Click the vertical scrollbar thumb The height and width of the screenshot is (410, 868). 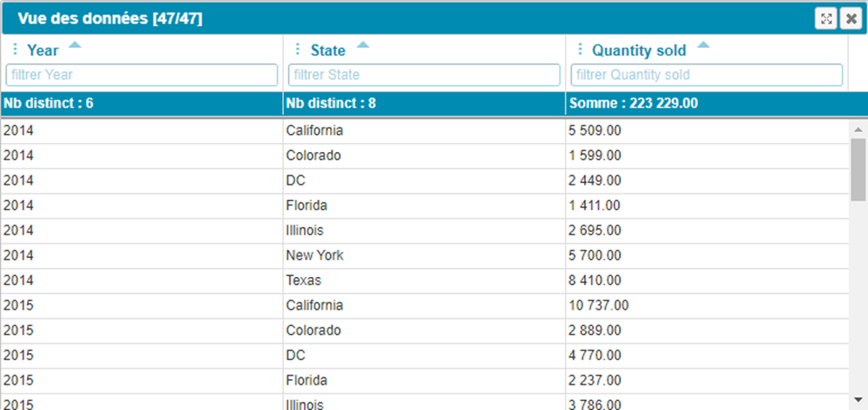pyautogui.click(x=857, y=168)
